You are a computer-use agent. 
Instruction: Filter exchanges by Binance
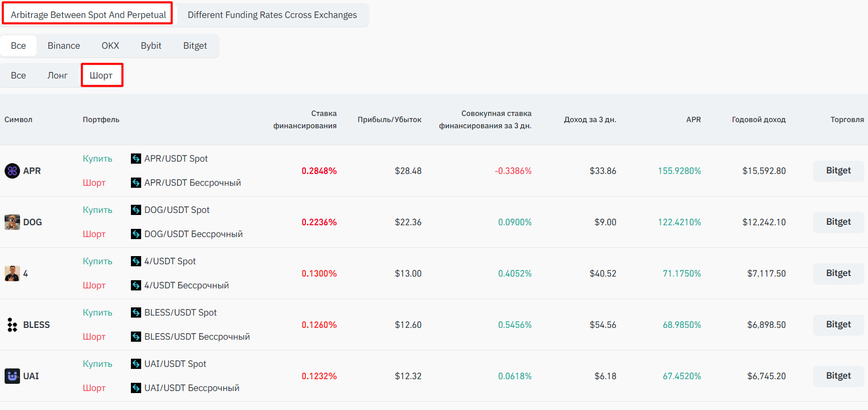pyautogui.click(x=64, y=46)
